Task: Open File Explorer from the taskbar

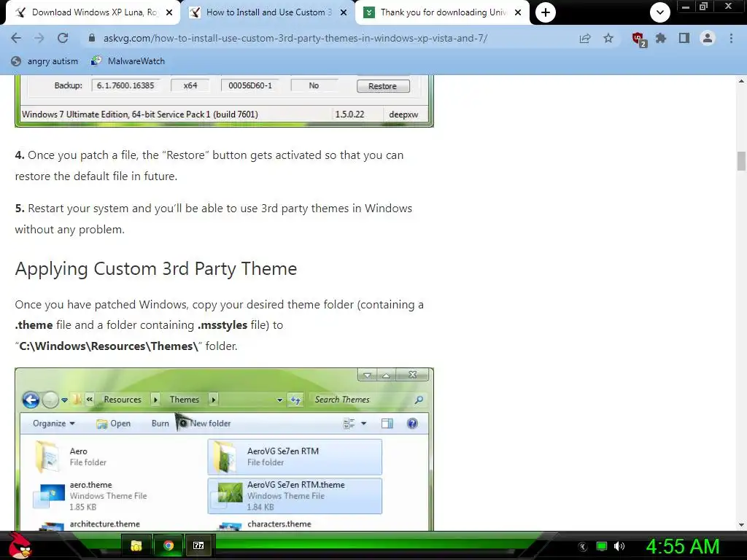Action: (x=136, y=545)
